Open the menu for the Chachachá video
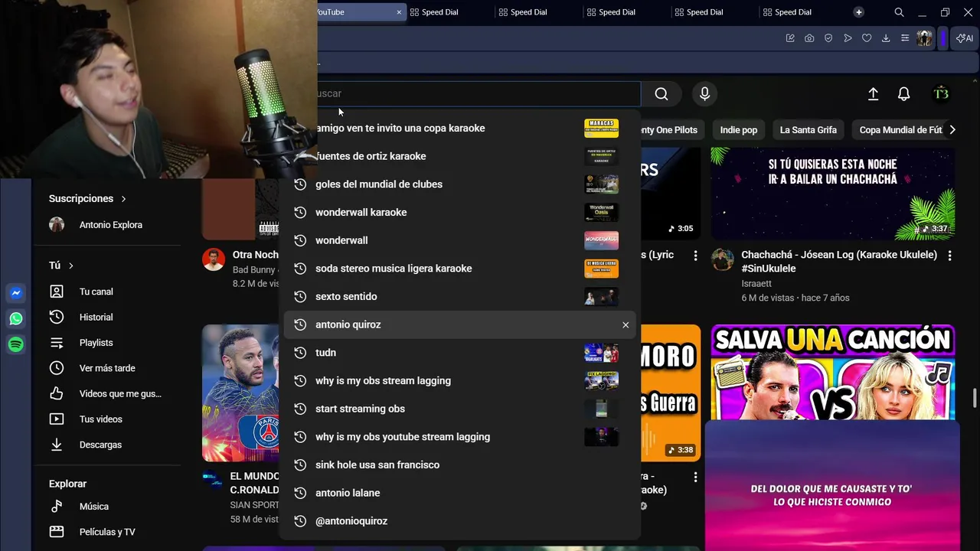This screenshot has width=980, height=551. coord(949,256)
